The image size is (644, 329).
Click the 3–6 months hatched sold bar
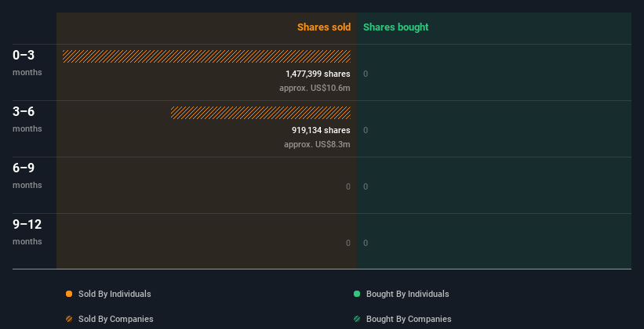pyautogui.click(x=260, y=112)
